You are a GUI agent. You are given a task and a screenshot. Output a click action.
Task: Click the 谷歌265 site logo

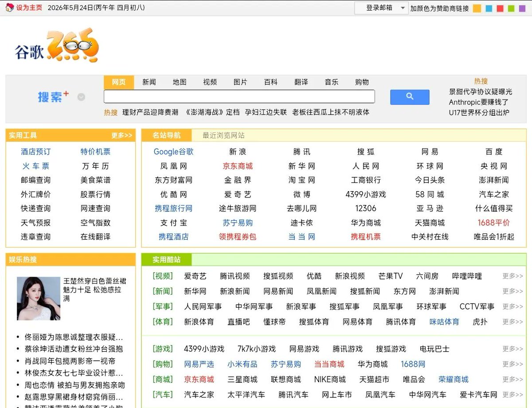(56, 46)
